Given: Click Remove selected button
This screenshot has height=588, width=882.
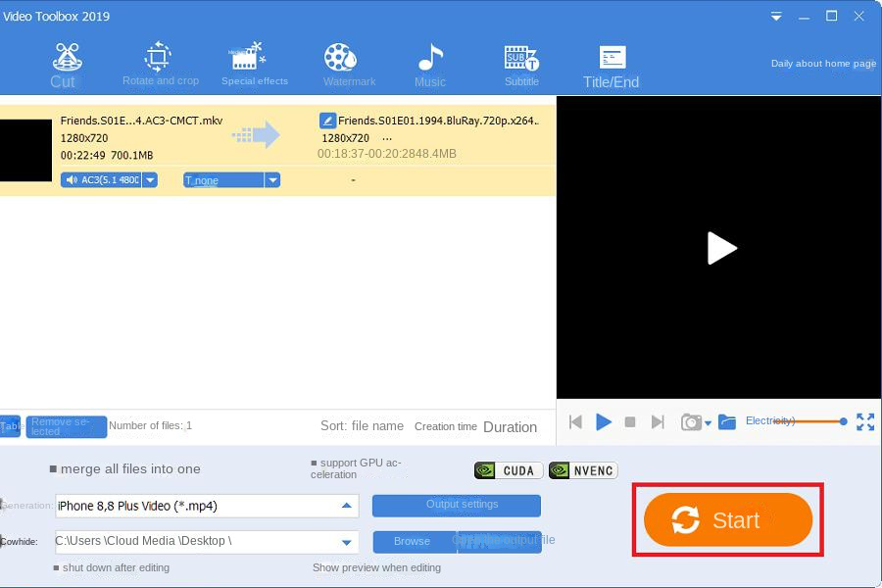Looking at the screenshot, I should (67, 426).
